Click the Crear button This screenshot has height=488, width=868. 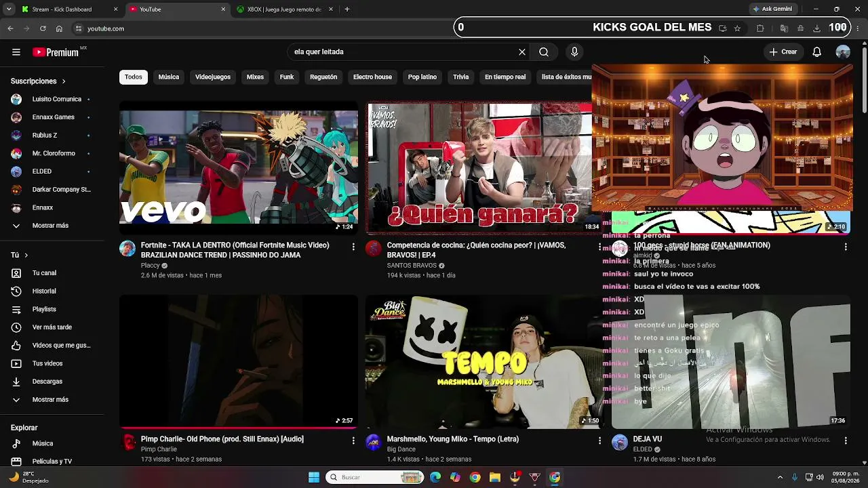point(783,52)
